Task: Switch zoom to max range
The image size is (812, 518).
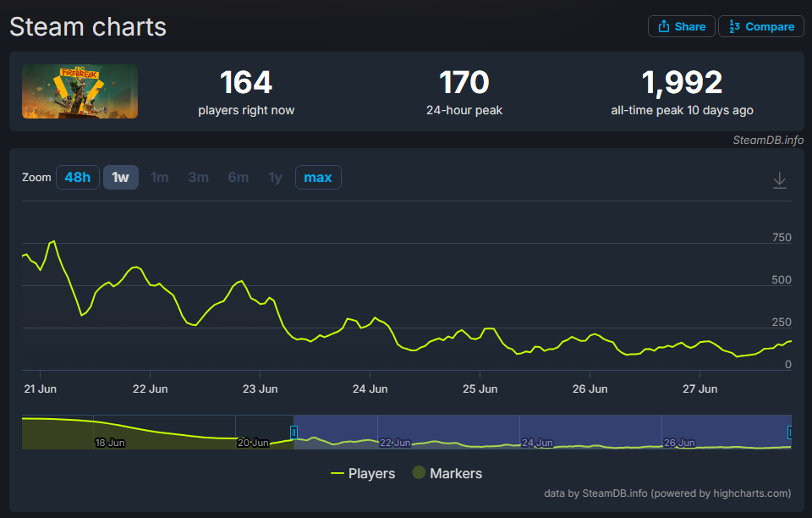Action: (318, 177)
